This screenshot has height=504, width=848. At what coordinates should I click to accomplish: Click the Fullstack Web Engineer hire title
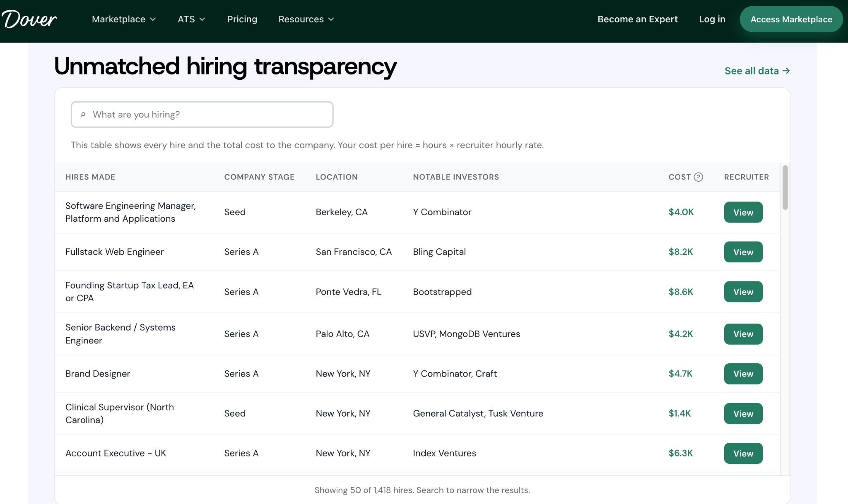click(x=115, y=252)
